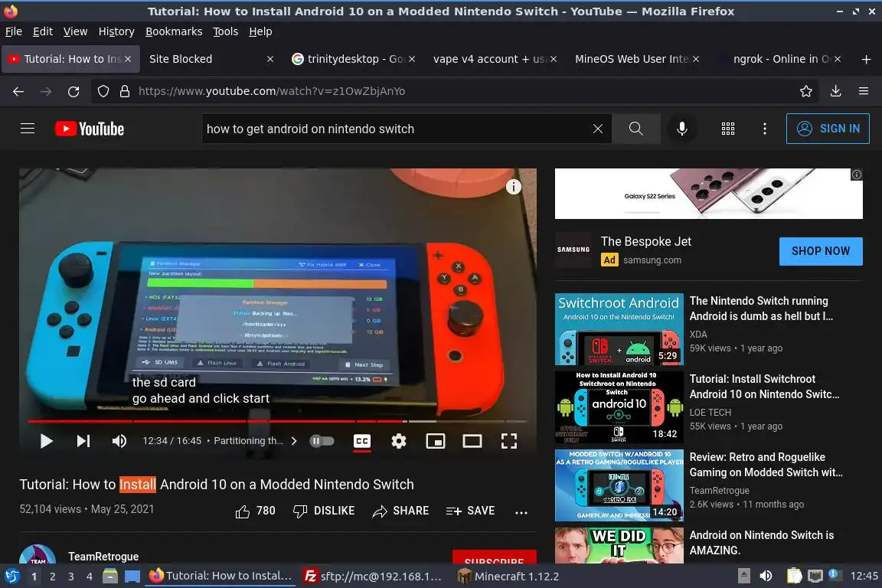The width and height of the screenshot is (882, 588).
Task: Open a new browser tab
Action: [866, 59]
